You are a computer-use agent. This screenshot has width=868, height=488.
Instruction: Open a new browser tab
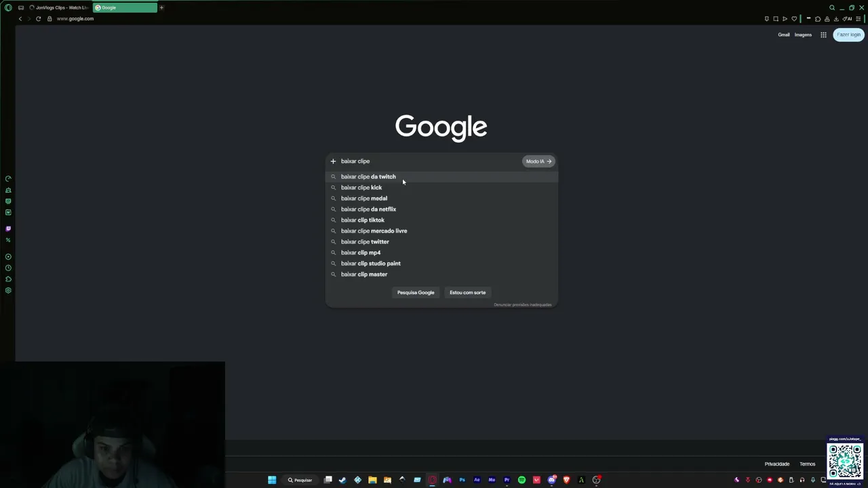(x=161, y=7)
